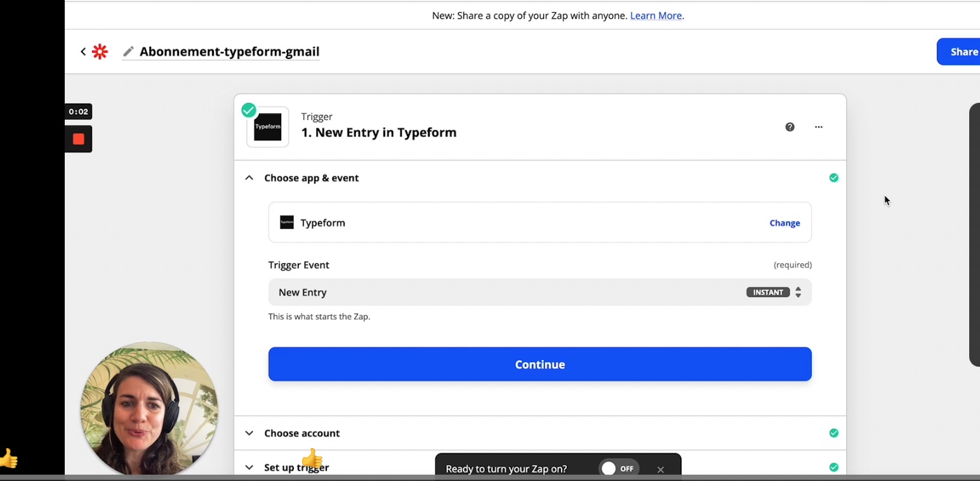Open the Zapier home logo

click(100, 51)
